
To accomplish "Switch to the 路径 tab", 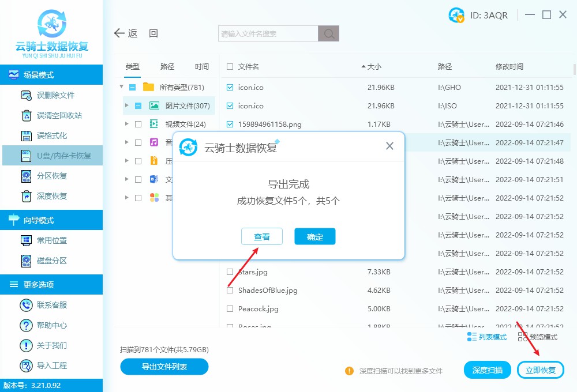I will click(167, 66).
